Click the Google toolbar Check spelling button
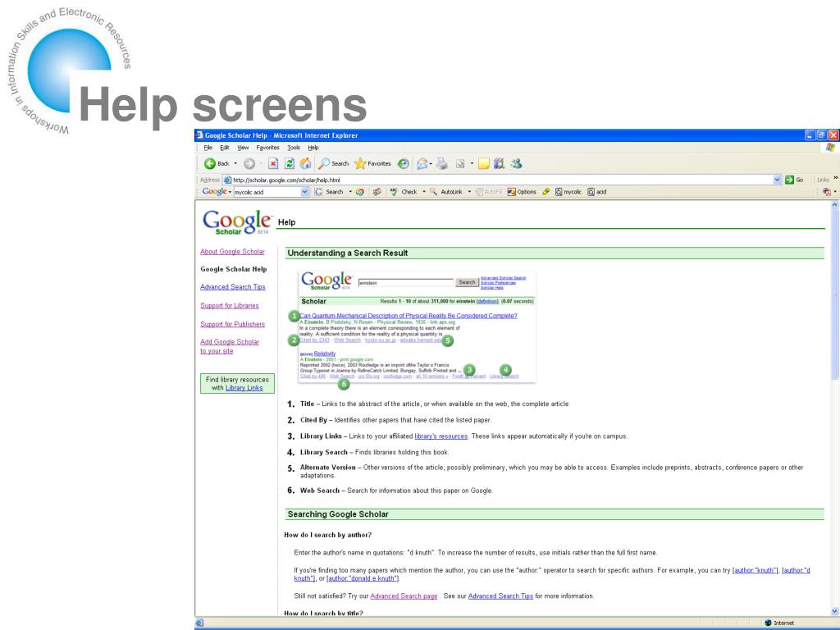 (404, 192)
